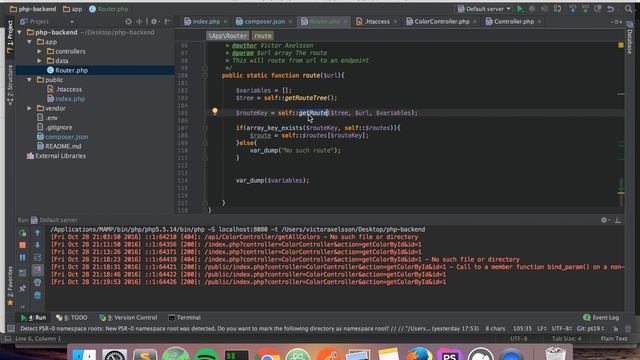This screenshot has width=640, height=360.
Task: Click rerun server icon in Run panel
Action: [x=22, y=233]
